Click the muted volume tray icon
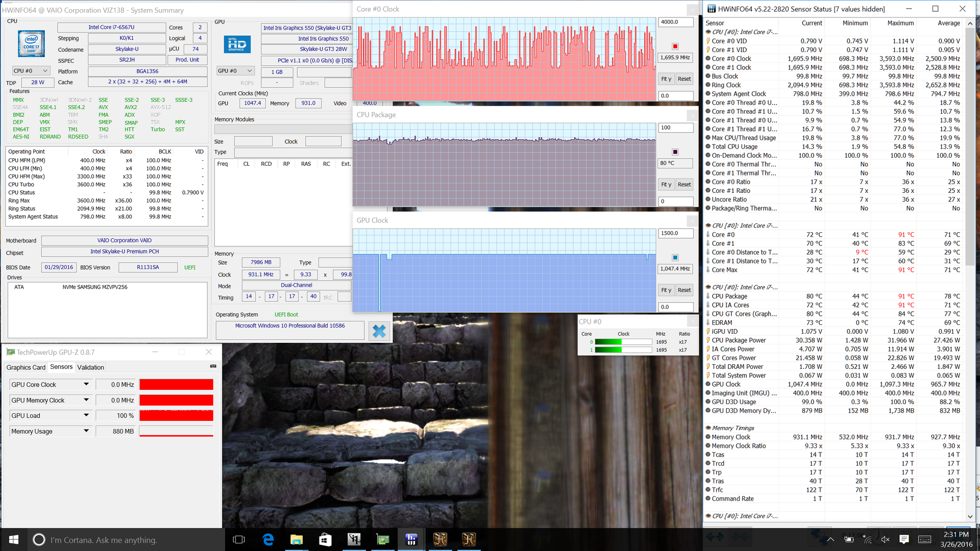This screenshot has height=551, width=980. 886,539
